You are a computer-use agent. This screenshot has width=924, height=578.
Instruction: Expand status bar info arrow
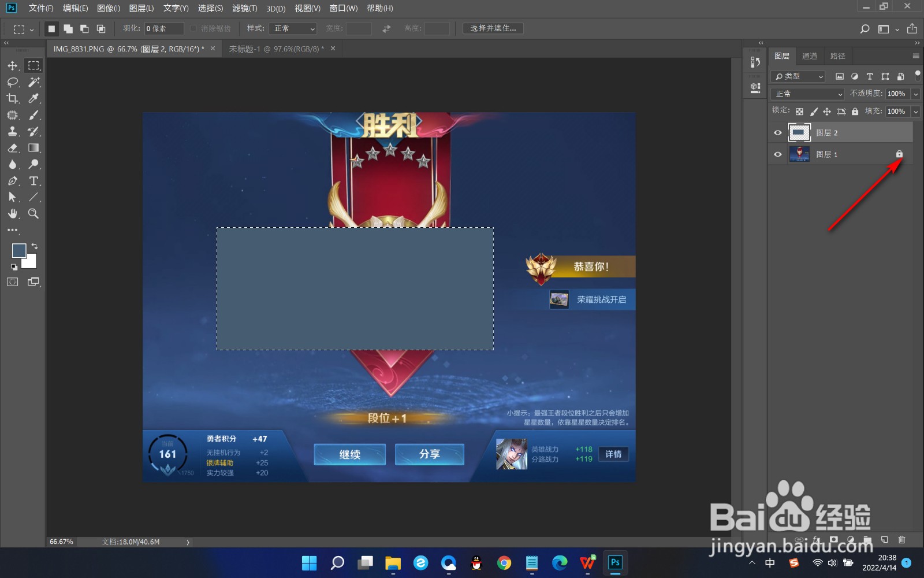188,542
